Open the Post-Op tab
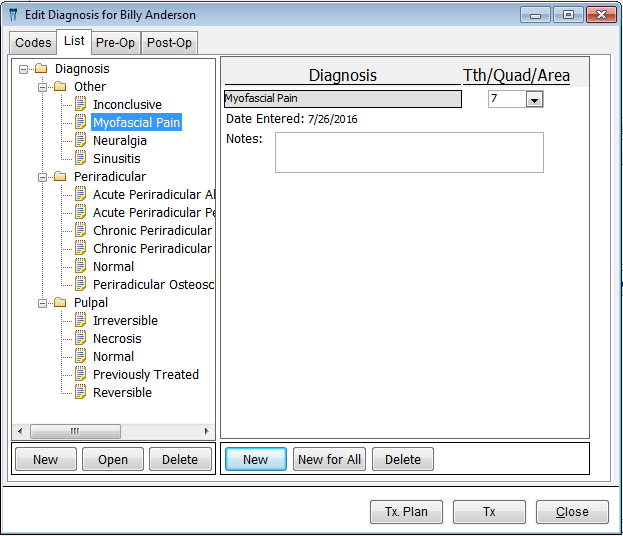The height and width of the screenshot is (536, 623). 168,43
